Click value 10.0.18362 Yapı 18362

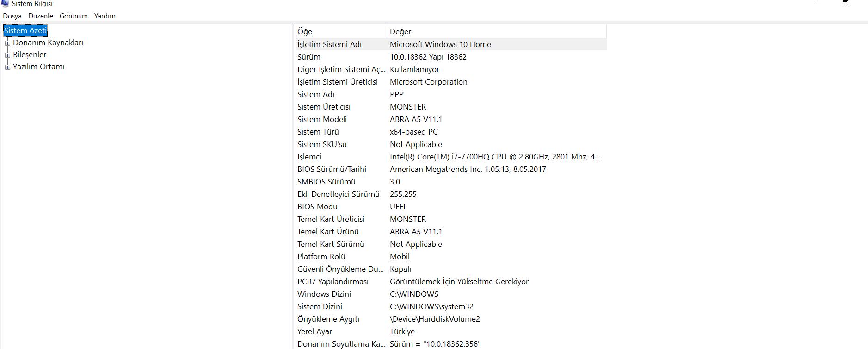click(428, 57)
